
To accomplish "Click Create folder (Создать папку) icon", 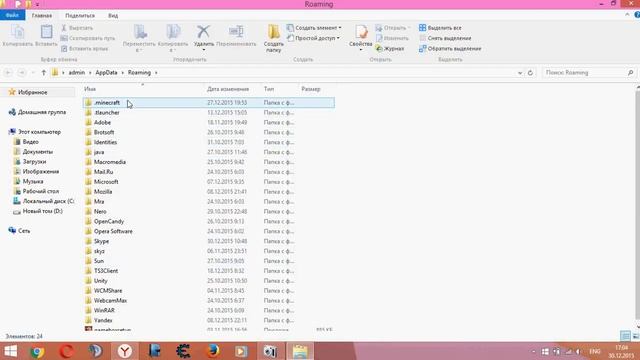I will pyautogui.click(x=273, y=32).
